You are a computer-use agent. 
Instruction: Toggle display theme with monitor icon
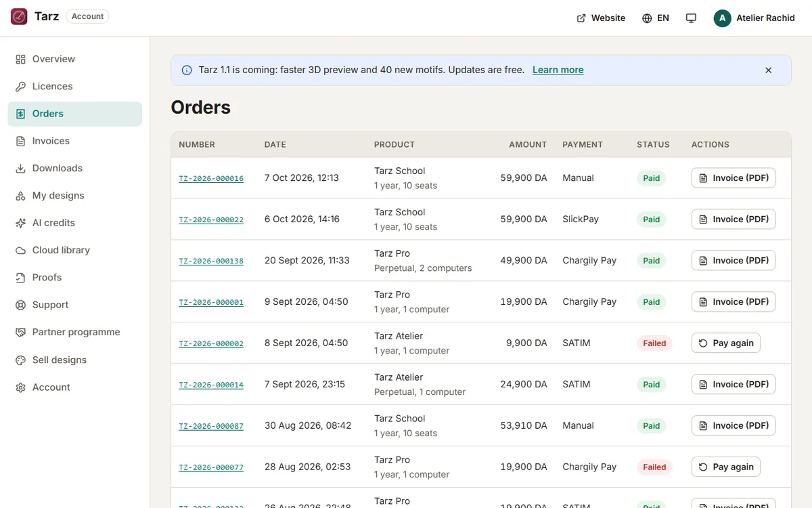click(x=691, y=18)
